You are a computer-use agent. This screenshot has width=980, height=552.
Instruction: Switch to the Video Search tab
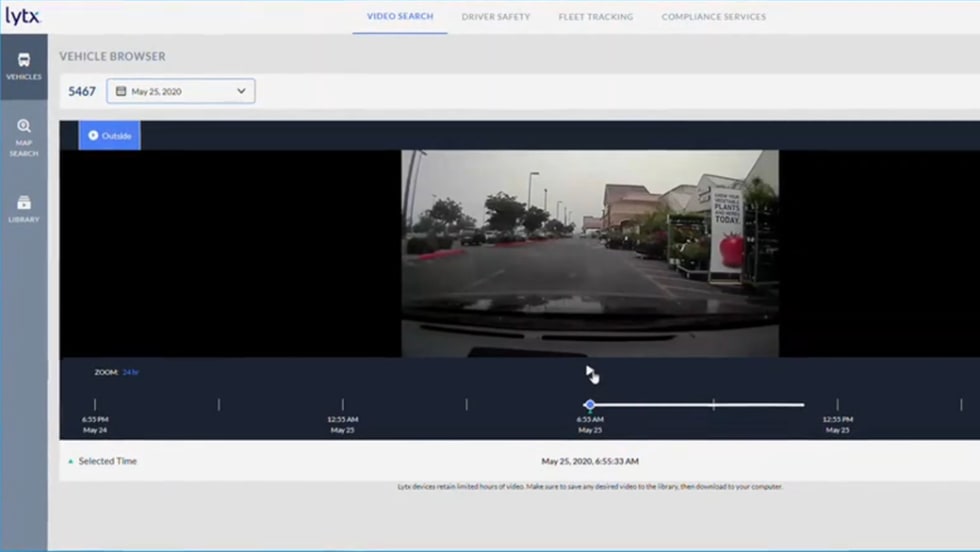click(x=400, y=17)
